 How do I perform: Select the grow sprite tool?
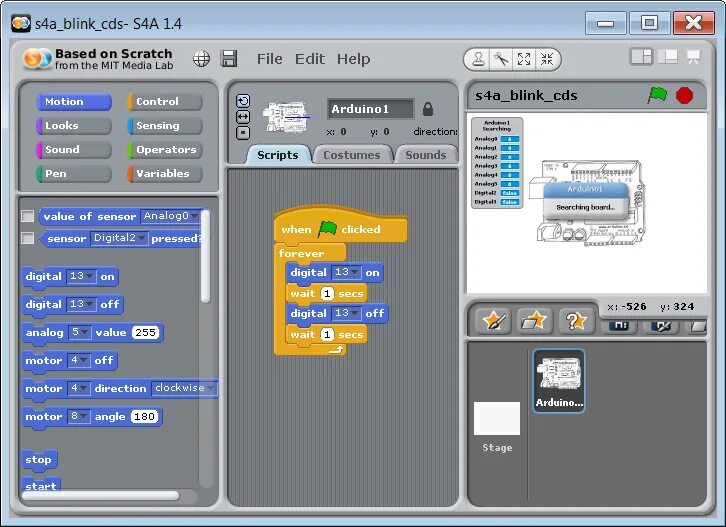(524, 59)
